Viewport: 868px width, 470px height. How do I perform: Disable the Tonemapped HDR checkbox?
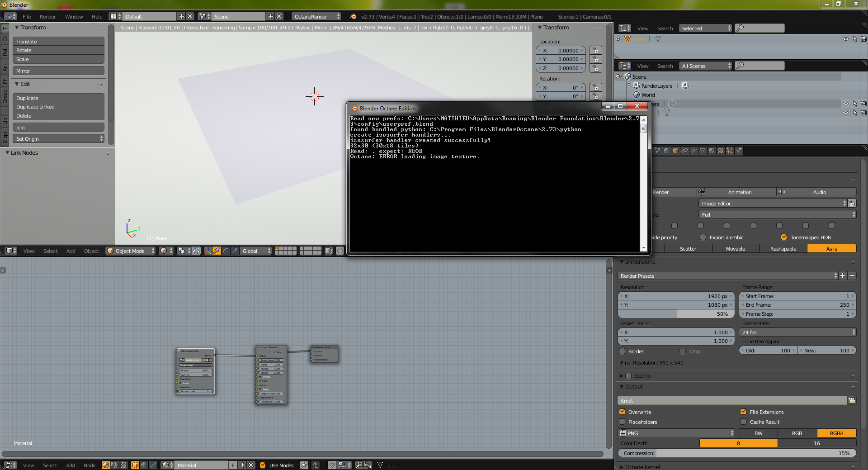[x=784, y=237]
